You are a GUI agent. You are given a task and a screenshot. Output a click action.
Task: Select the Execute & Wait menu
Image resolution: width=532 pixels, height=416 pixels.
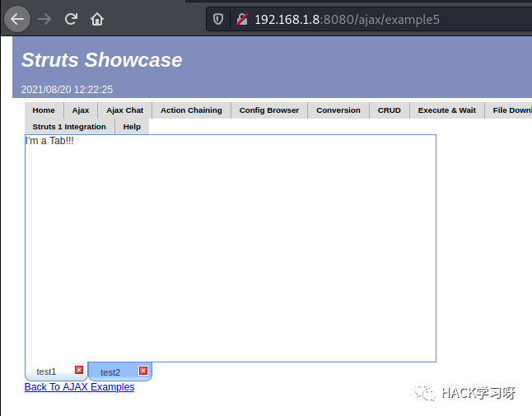[x=447, y=110]
